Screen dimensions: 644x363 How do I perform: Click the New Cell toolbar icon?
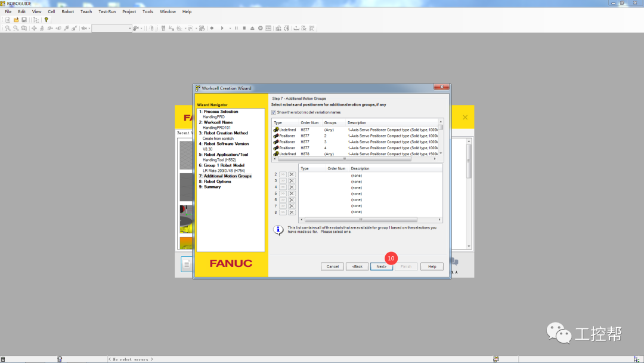click(7, 20)
